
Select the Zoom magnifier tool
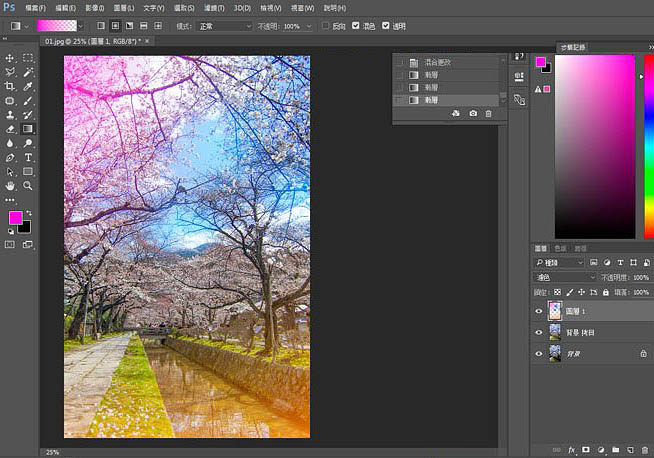(28, 185)
